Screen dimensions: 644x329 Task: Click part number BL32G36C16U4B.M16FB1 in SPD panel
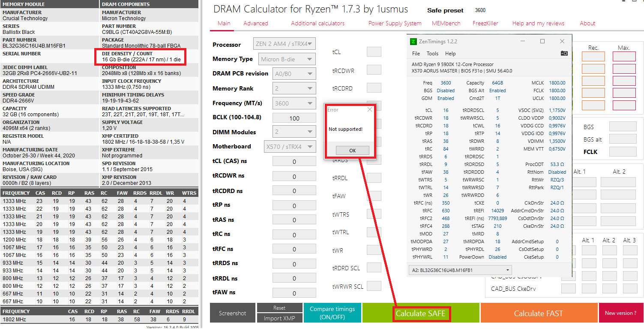(34, 45)
